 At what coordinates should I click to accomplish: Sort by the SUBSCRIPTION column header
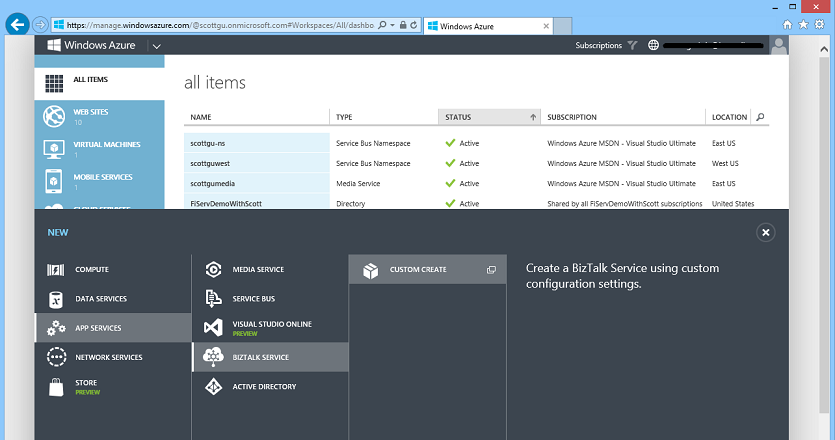[623, 117]
